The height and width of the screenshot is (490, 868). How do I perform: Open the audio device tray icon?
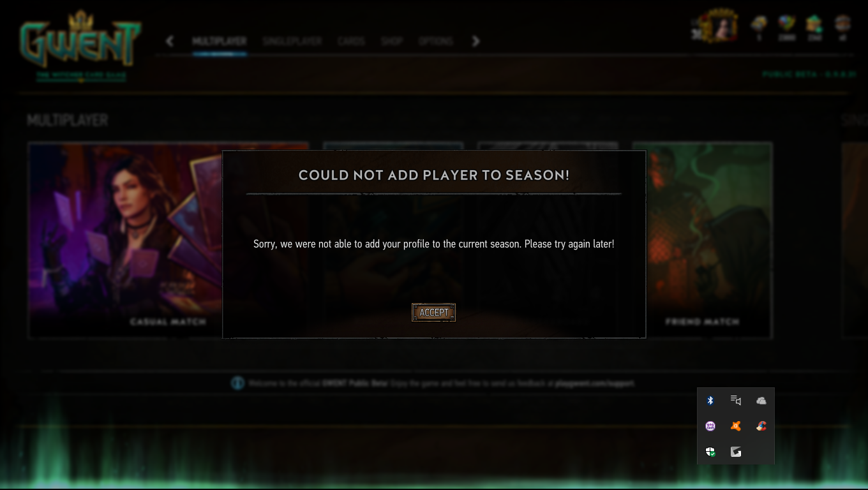click(736, 401)
